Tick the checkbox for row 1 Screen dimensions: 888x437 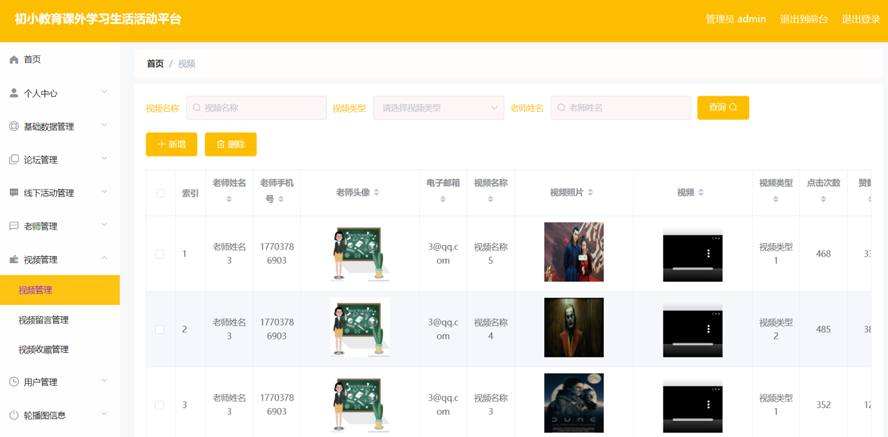tap(160, 254)
